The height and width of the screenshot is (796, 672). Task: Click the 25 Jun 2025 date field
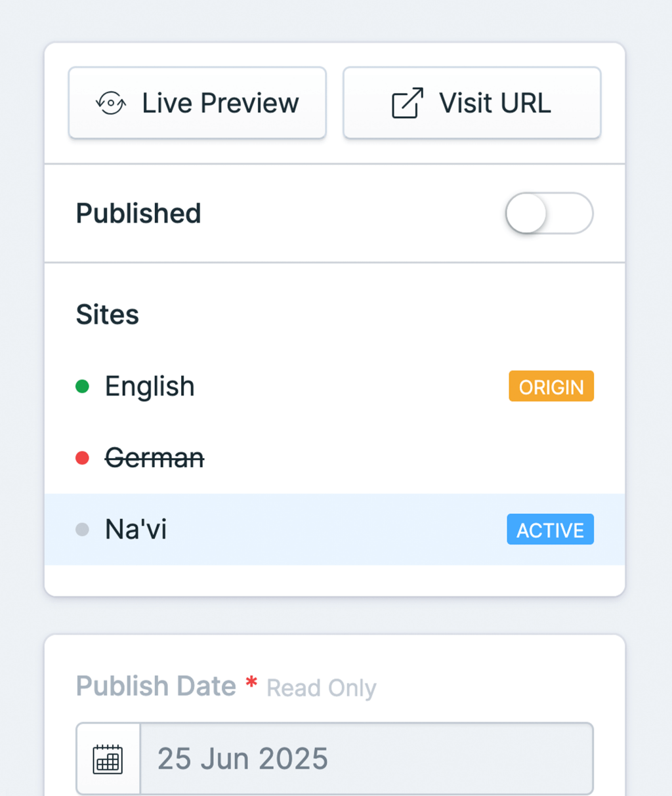(366, 759)
